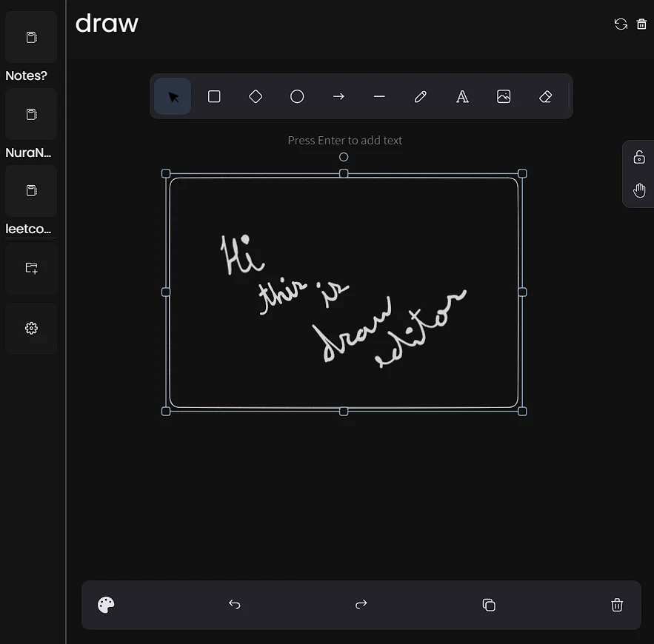Activate the Pencil freehand draw tool
Screen dimensions: 654x644
421,97
